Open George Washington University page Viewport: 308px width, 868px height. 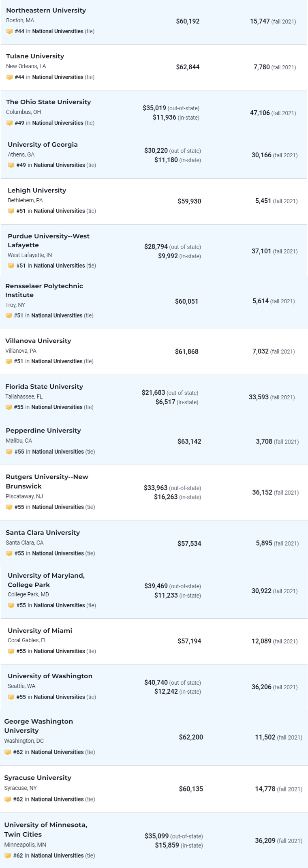pyautogui.click(x=38, y=726)
